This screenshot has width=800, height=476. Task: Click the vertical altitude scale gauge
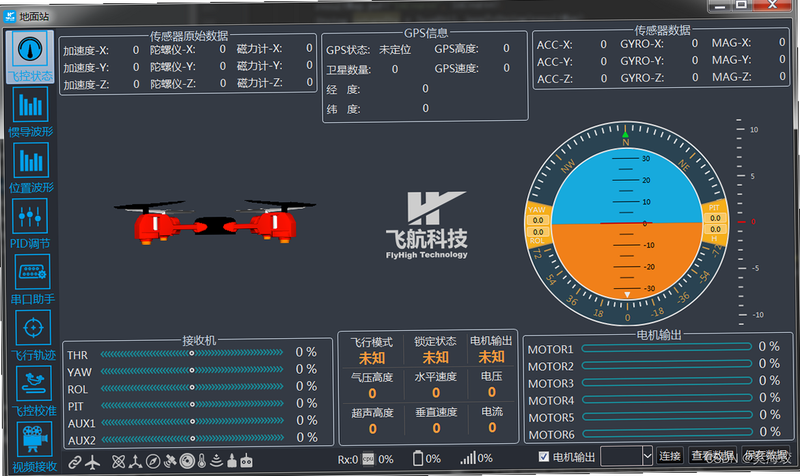pos(746,221)
